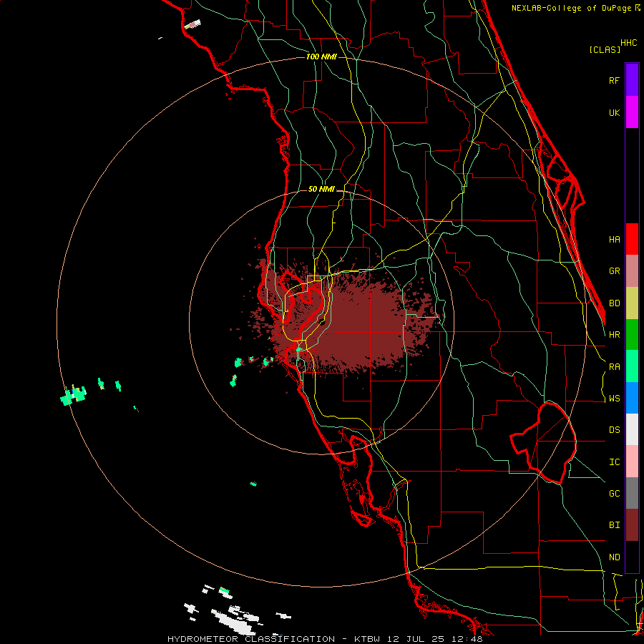Click the "100 NMI" range ring label

(321, 57)
